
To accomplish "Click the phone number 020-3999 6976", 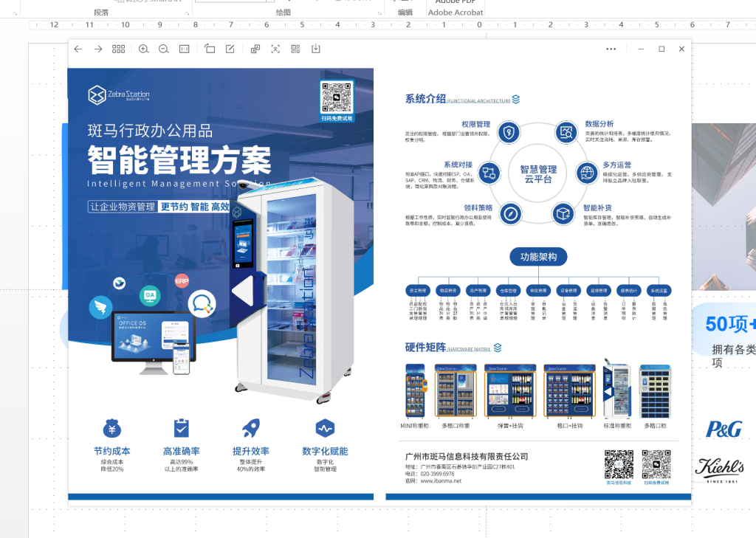I will (437, 474).
